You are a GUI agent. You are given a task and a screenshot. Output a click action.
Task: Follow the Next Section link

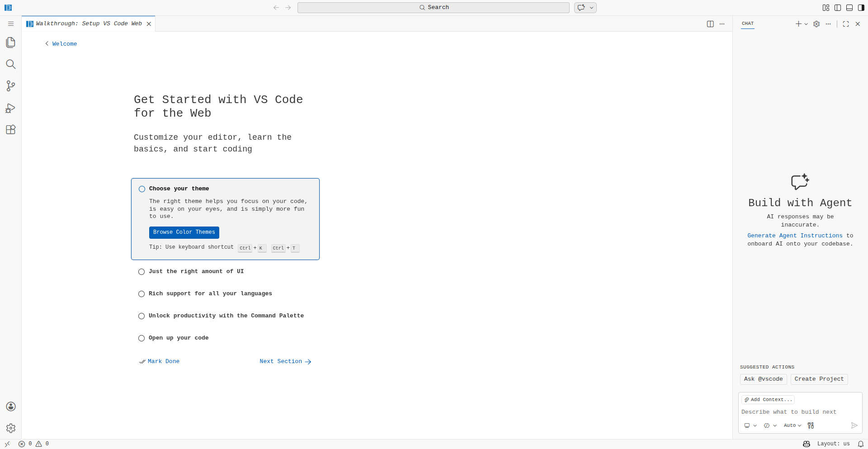285,362
